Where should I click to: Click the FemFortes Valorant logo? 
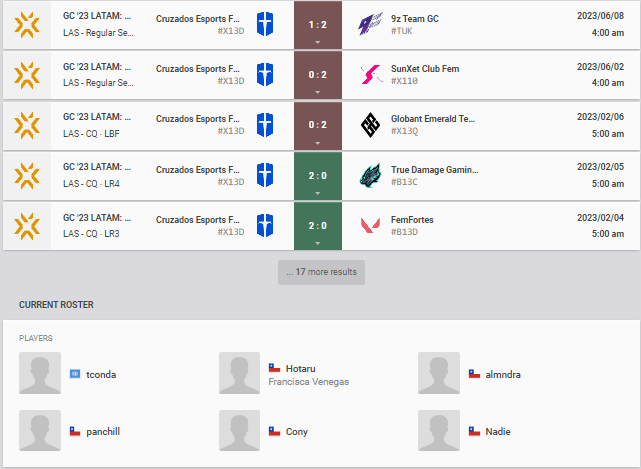click(x=370, y=225)
